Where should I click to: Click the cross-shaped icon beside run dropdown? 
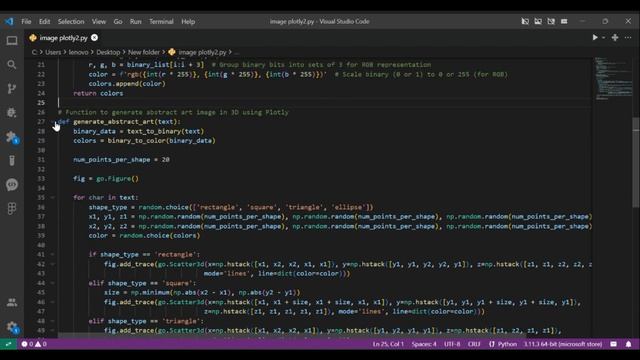(615, 38)
